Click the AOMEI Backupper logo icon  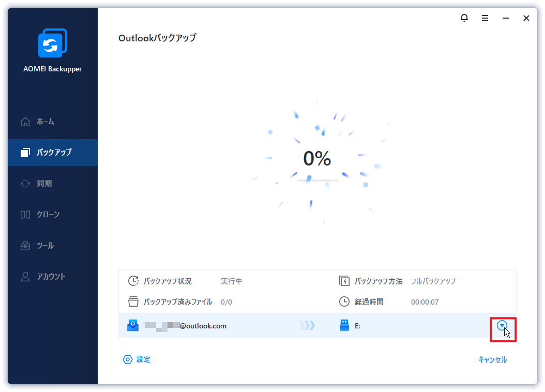click(53, 43)
